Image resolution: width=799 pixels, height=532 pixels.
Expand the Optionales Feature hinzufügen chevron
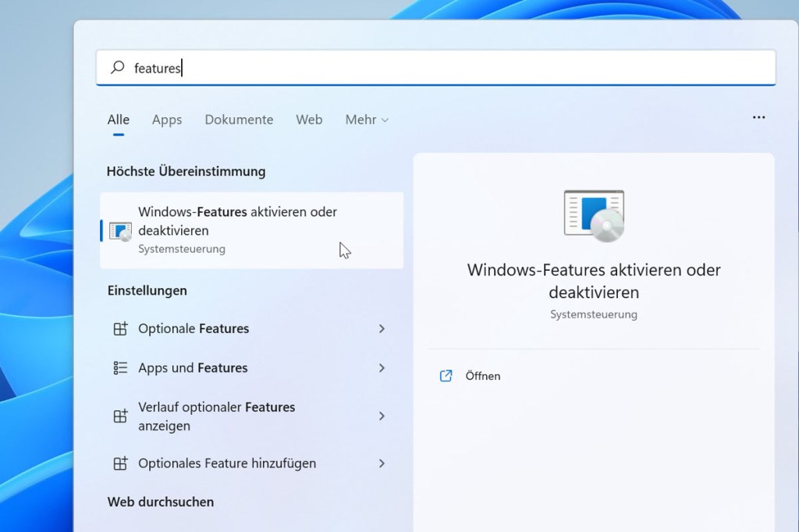coord(382,463)
